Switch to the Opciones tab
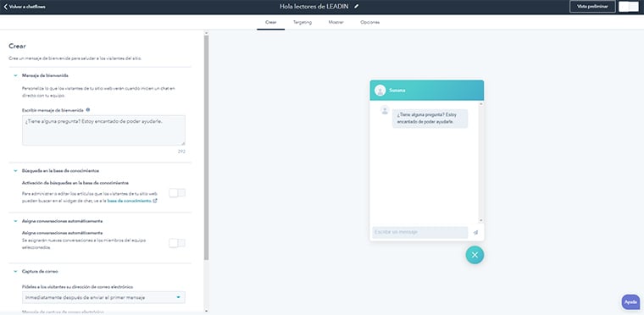 (369, 23)
